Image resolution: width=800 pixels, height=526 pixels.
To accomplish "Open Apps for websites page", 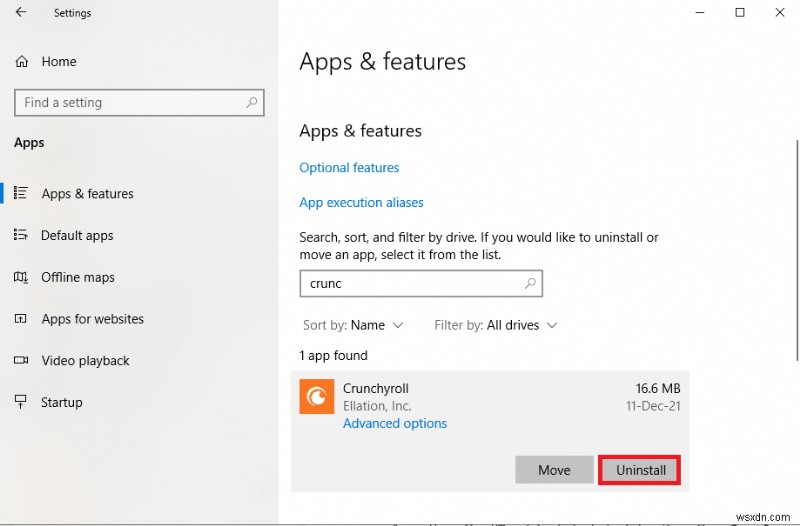I will click(92, 320).
